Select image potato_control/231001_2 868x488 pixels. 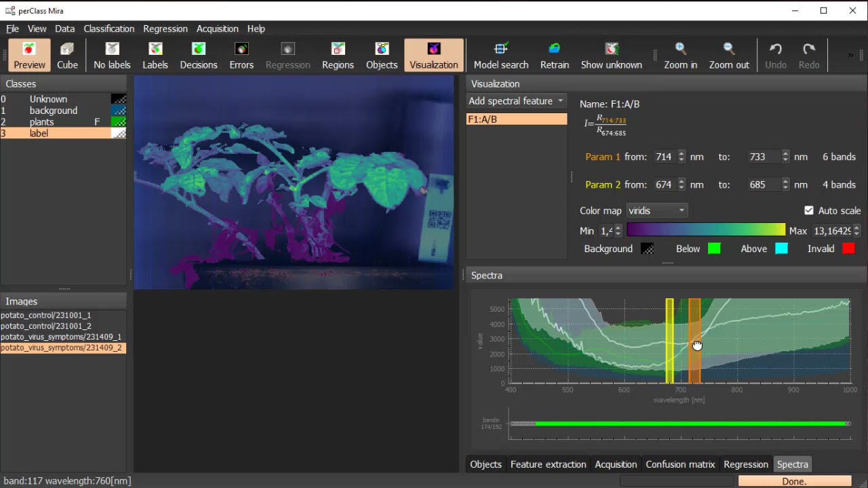[63, 326]
